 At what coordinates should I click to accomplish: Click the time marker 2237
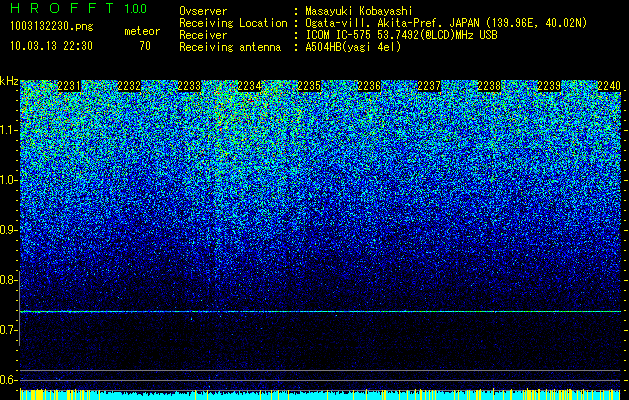[x=429, y=86]
